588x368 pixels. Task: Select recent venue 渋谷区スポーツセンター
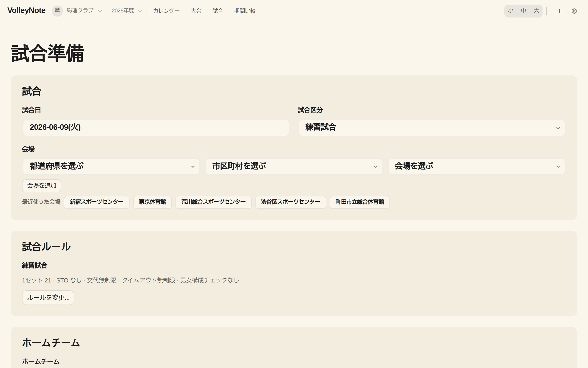tap(291, 202)
